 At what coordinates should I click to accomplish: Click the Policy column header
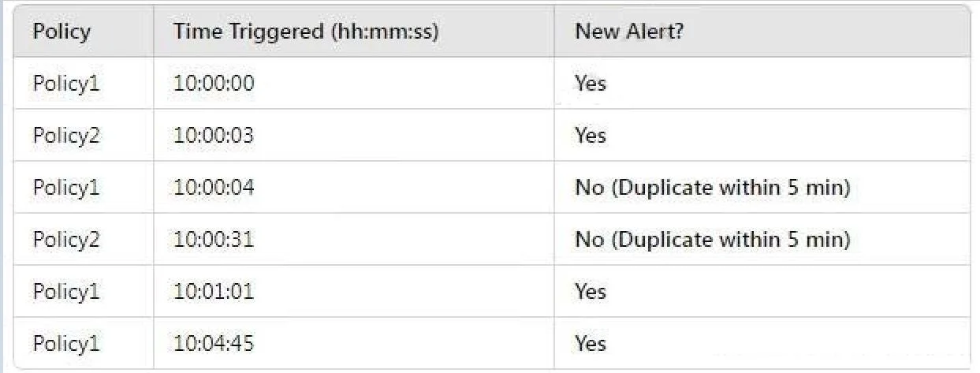coord(61,32)
